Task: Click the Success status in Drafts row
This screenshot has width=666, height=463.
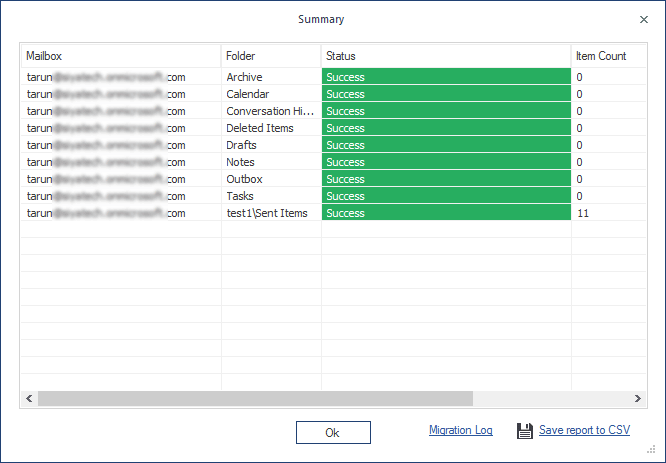Action: point(446,145)
